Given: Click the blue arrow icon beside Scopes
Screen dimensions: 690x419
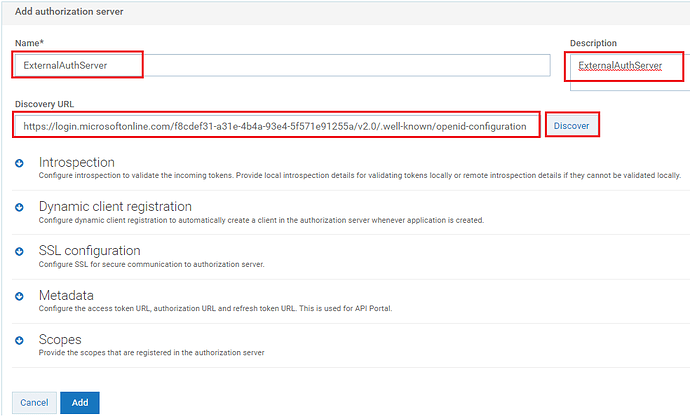Looking at the screenshot, I should (x=19, y=340).
